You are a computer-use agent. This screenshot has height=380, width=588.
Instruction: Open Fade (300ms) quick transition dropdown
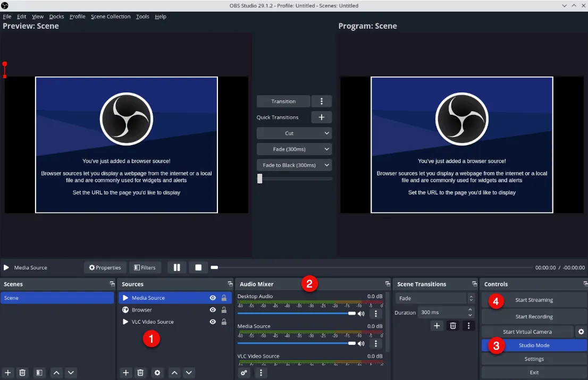click(x=294, y=149)
